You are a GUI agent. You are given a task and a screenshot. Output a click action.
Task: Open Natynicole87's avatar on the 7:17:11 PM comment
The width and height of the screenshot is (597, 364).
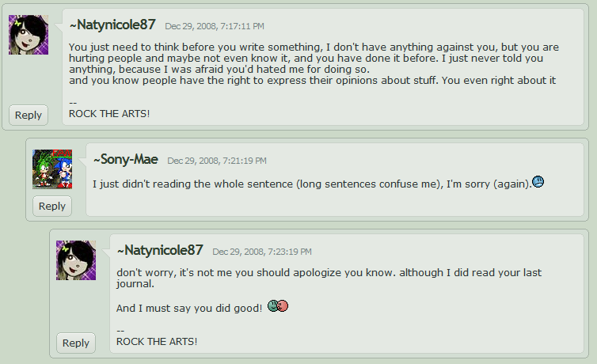[x=29, y=35]
